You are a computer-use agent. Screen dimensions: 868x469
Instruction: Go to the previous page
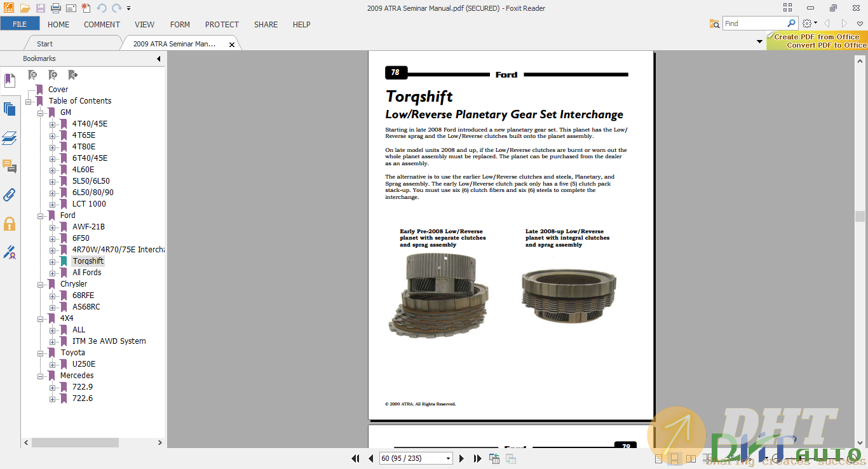(x=371, y=458)
